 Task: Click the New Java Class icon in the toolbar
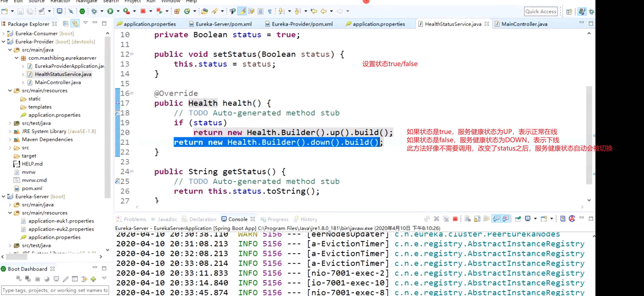(x=187, y=11)
